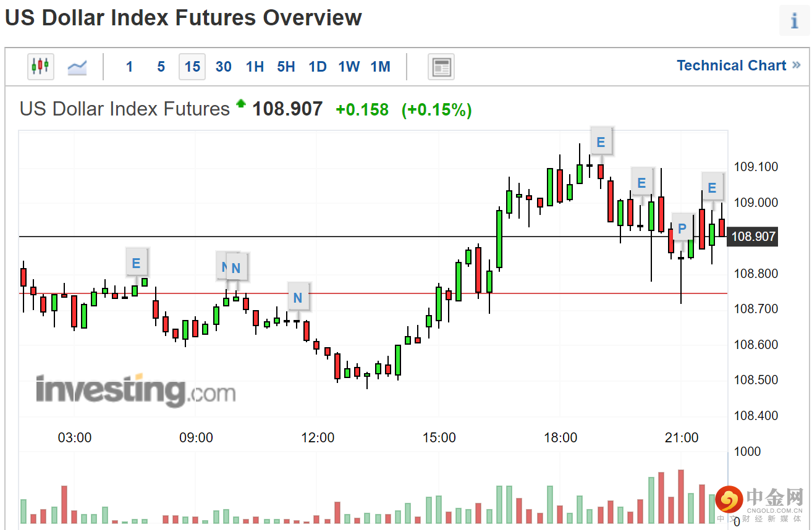Open the news panel icon in toolbar

(x=441, y=67)
